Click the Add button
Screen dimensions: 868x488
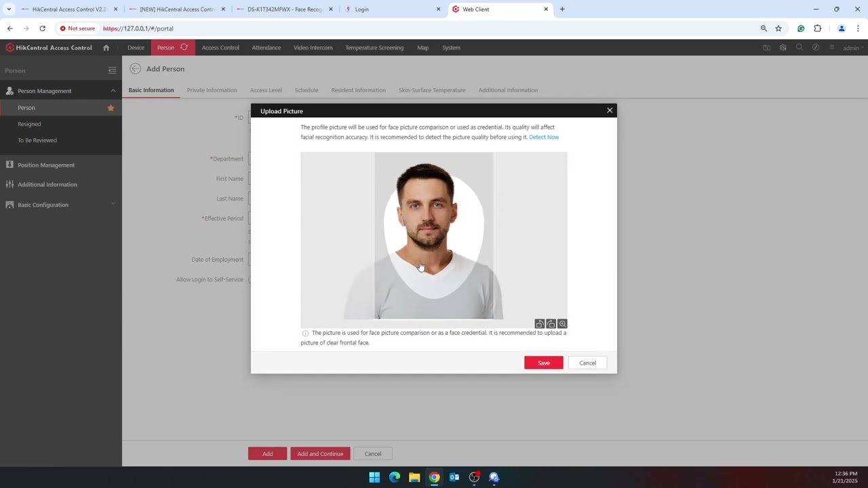click(x=267, y=453)
